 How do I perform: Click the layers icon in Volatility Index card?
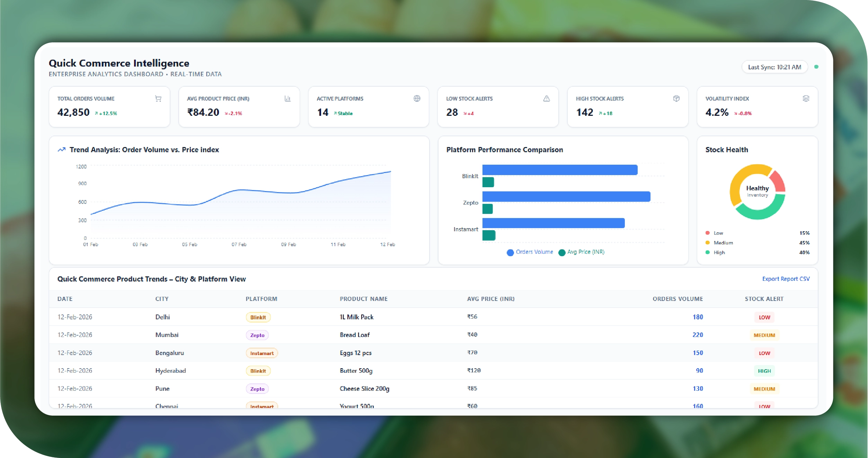point(806,99)
